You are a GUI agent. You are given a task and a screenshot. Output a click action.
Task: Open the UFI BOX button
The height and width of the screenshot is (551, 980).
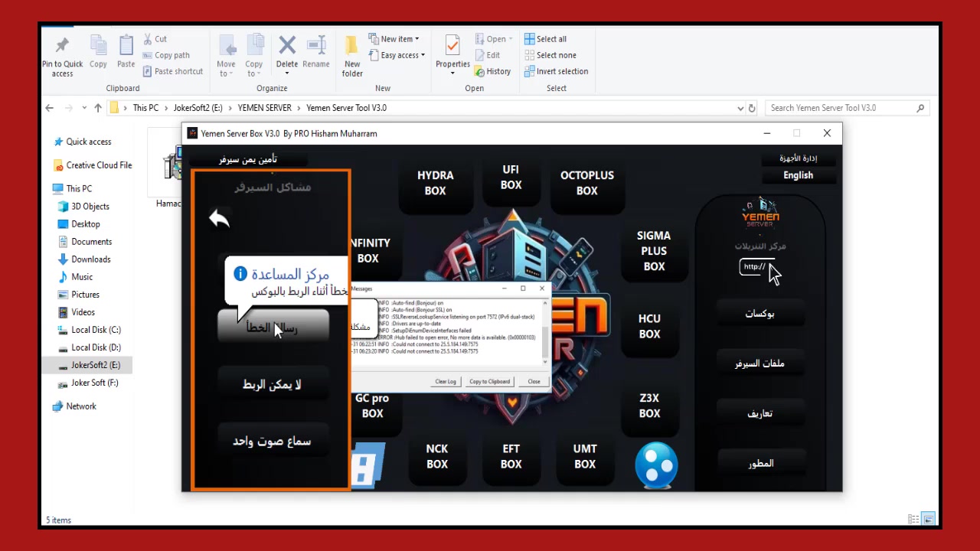(x=511, y=177)
